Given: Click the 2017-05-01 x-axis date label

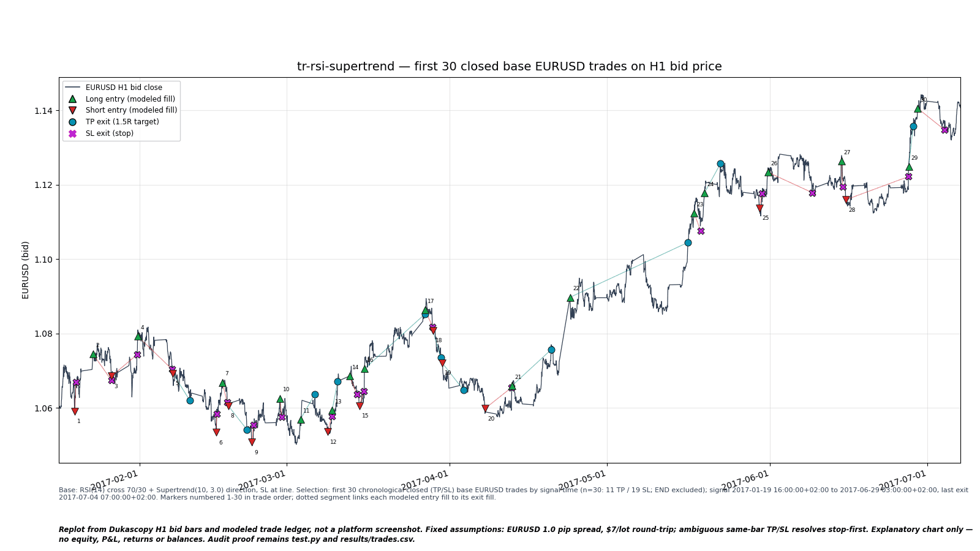Looking at the screenshot, I should click(x=582, y=481).
